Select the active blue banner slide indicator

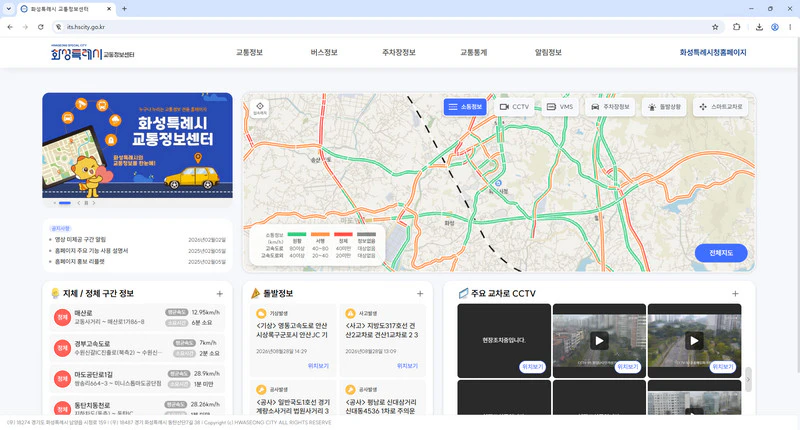tap(65, 203)
